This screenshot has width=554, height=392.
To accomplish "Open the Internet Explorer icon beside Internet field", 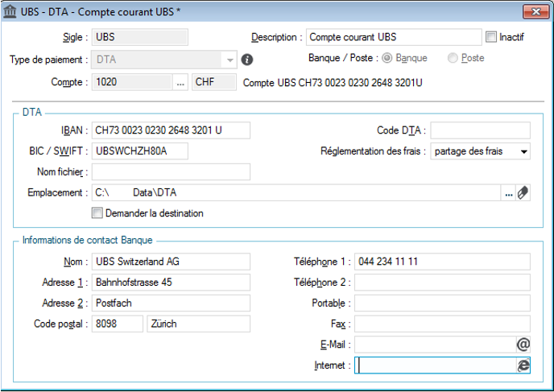I will coord(523,365).
